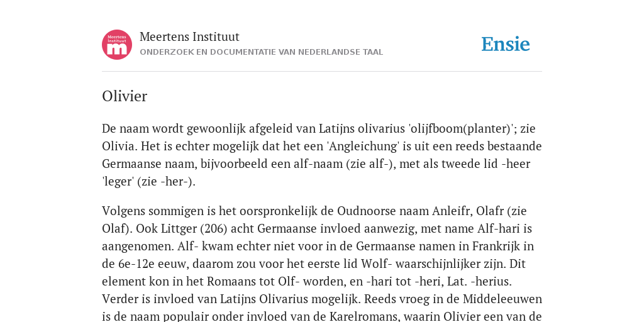Click the Onderzoek en documentatie subtitle
Image resolution: width=644 pixels, height=322 pixels.
[261, 52]
